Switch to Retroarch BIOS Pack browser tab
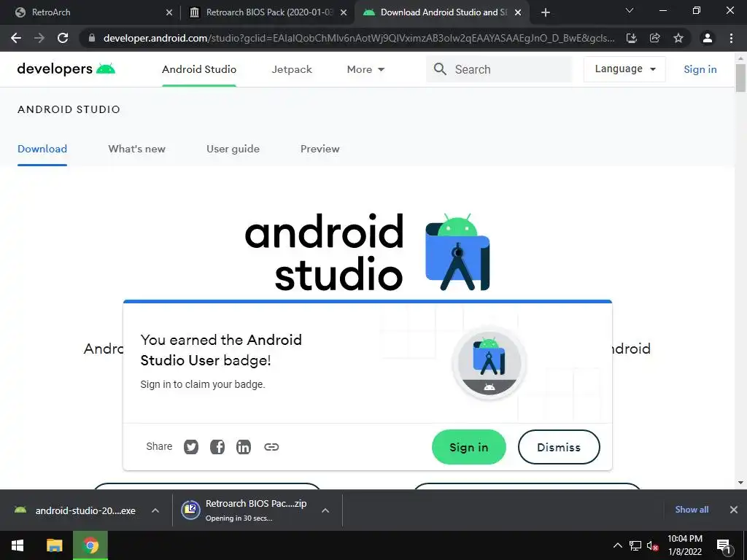This screenshot has width=747, height=560. coord(268,12)
